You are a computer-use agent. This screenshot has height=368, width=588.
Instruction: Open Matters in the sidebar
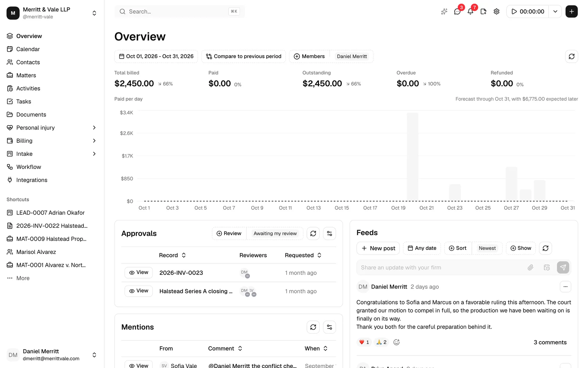tap(51, 75)
